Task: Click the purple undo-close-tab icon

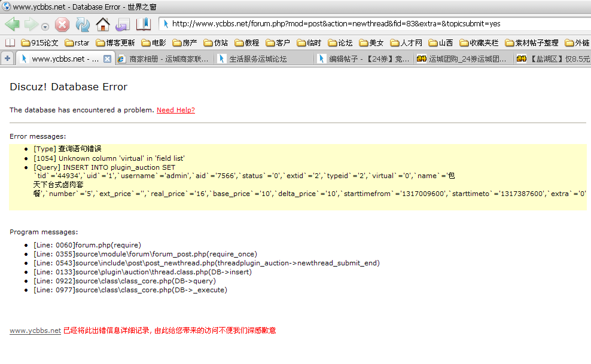Action: point(123,25)
